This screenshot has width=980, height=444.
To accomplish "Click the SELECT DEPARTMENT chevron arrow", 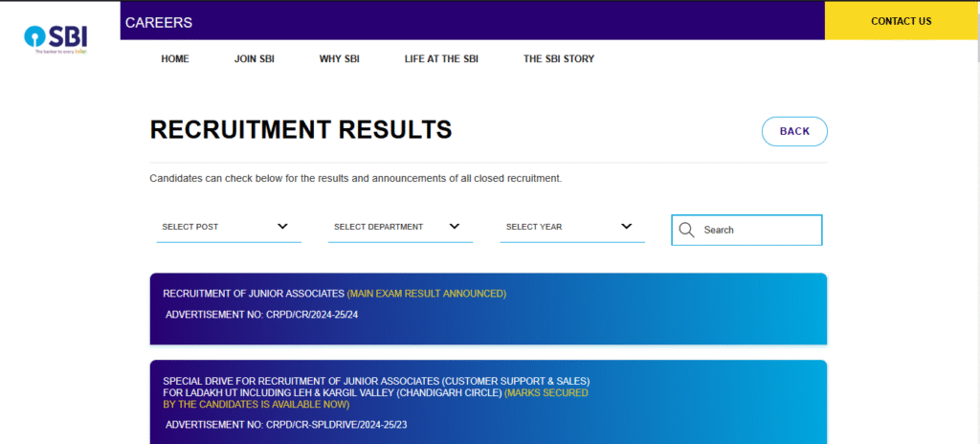I will point(455,227).
